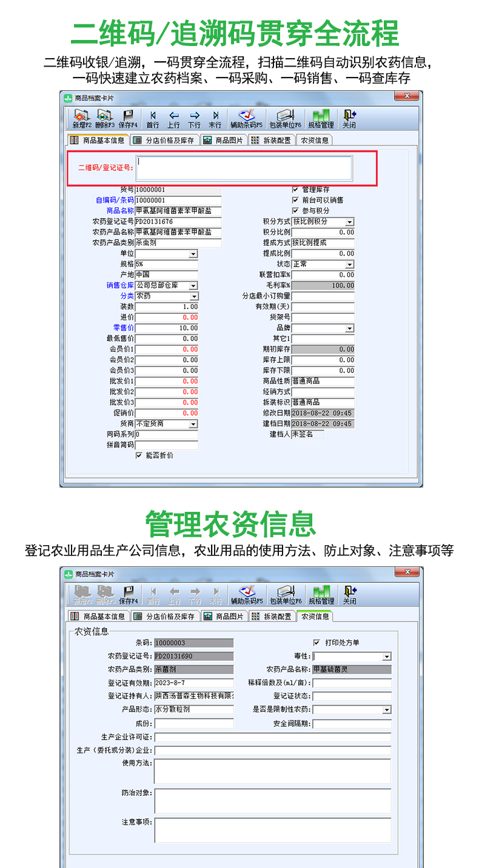Toggle 能否折价 checkbox
The width and height of the screenshot is (479, 868).
click(139, 455)
